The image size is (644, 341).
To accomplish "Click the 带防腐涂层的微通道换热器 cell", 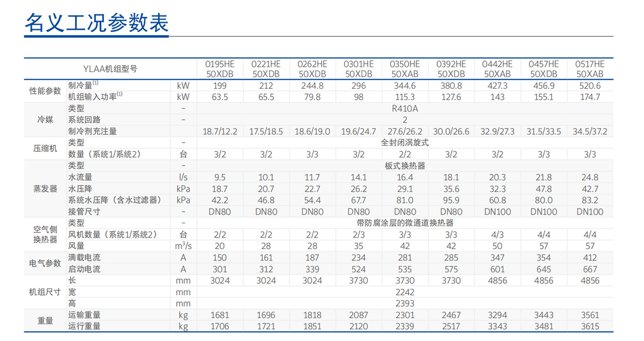I will [405, 223].
